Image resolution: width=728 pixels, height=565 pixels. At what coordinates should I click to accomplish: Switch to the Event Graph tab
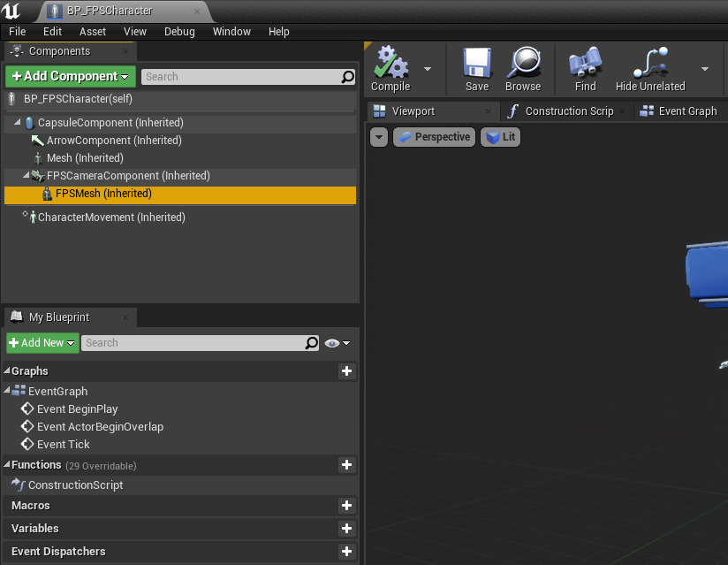coord(686,111)
